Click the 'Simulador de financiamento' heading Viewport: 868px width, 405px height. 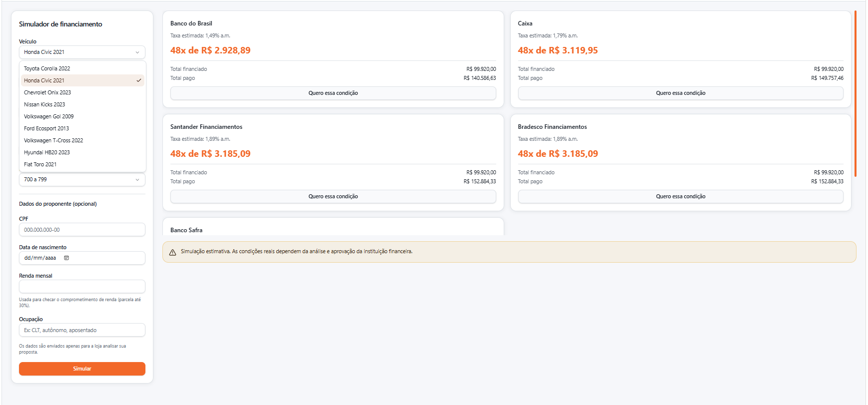[x=60, y=24]
